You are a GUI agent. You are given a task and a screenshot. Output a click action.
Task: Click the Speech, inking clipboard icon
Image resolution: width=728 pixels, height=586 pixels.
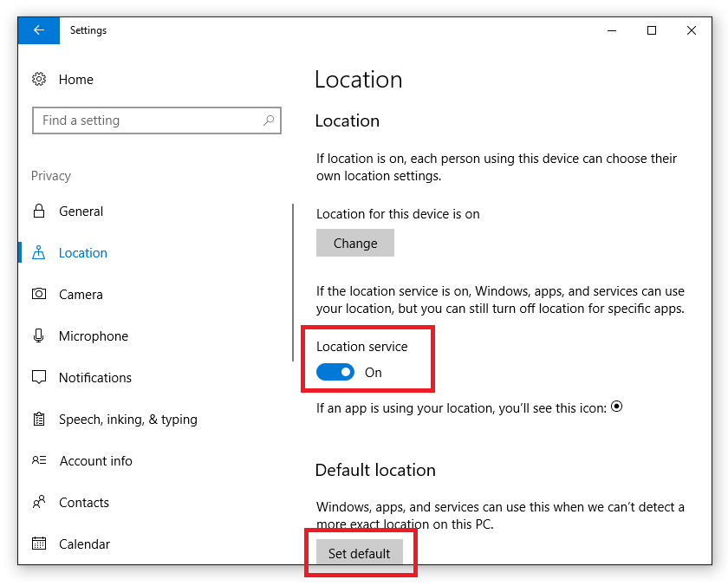[39, 419]
